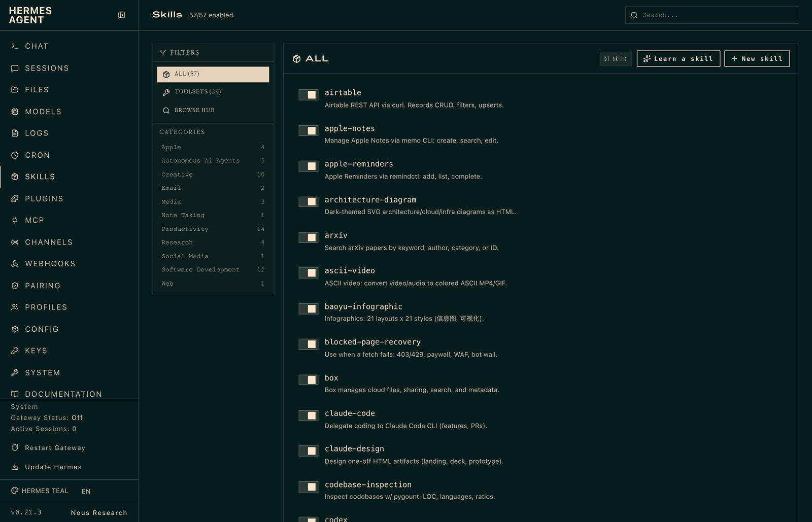Select the ALL (57) filter
The height and width of the screenshot is (522, 812).
pos(213,74)
